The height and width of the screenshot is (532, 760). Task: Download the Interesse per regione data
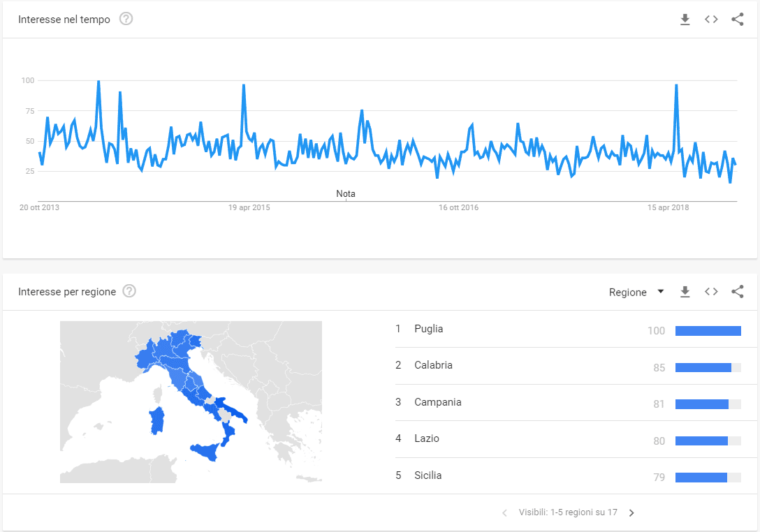tap(685, 292)
